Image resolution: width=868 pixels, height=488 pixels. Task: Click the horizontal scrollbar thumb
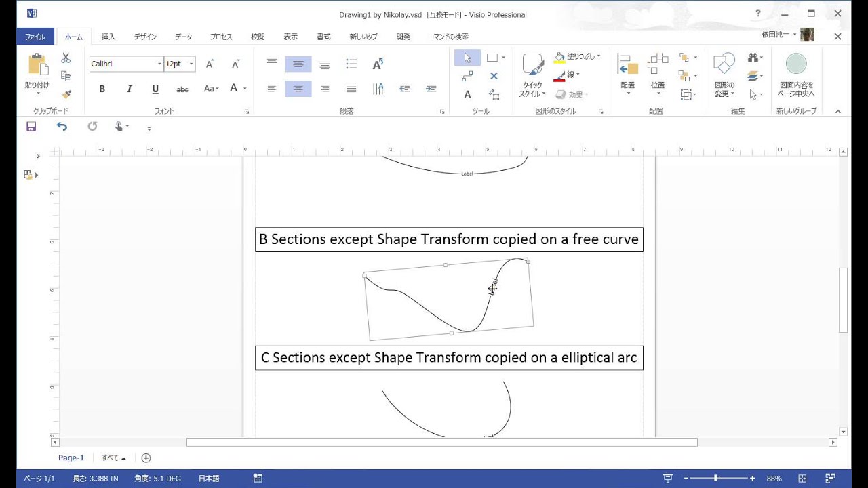point(442,443)
